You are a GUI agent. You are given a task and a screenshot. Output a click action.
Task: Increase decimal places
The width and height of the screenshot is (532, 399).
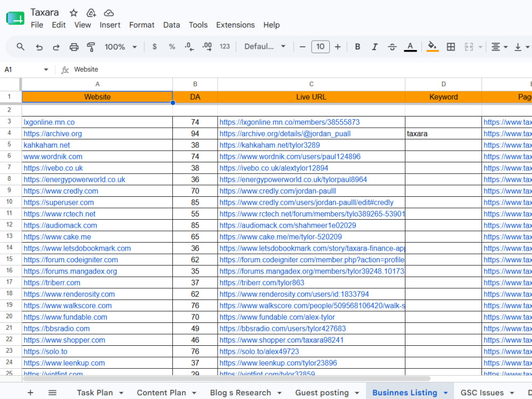click(x=207, y=47)
